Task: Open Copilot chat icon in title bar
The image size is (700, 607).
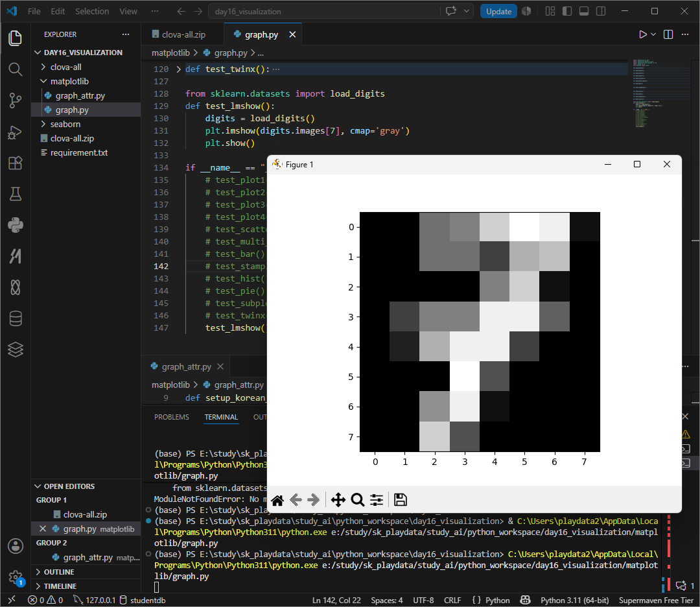Action: [x=451, y=11]
